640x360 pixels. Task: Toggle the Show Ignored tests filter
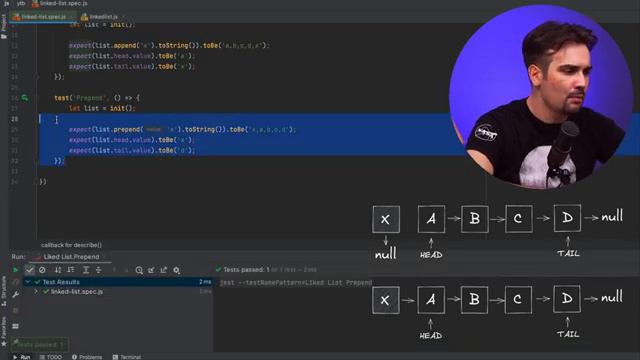click(42, 270)
